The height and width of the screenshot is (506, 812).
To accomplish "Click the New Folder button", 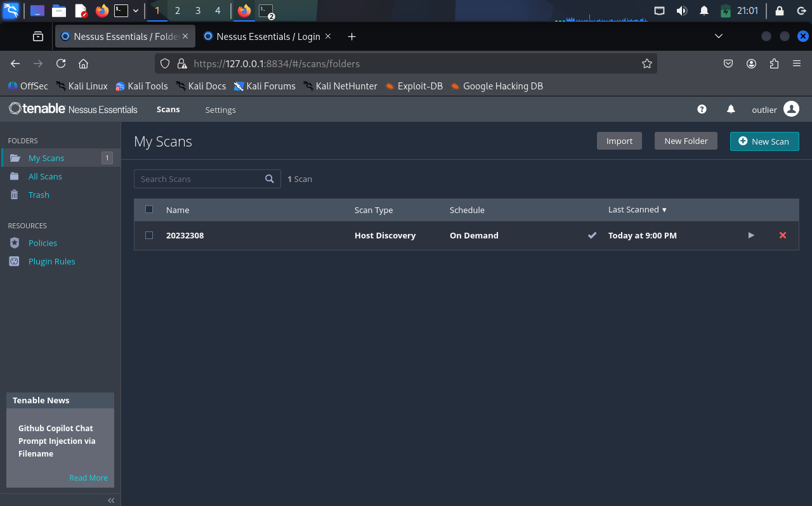I will click(x=686, y=141).
